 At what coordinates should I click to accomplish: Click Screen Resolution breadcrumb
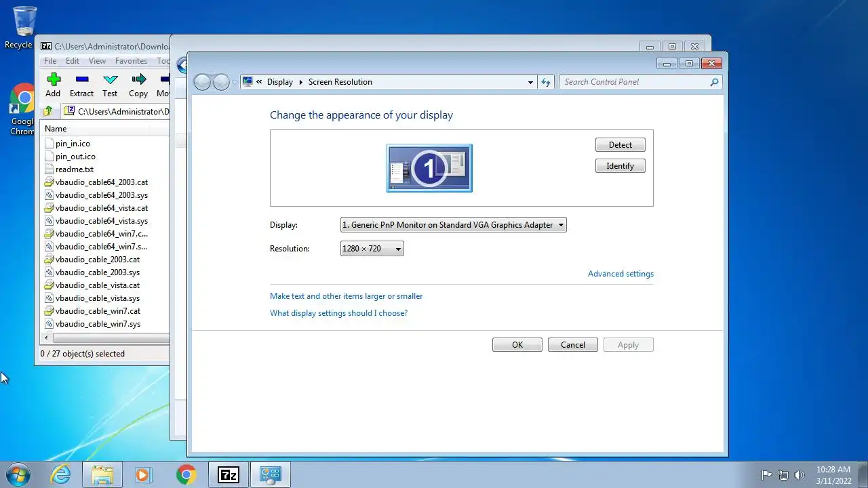coord(340,82)
